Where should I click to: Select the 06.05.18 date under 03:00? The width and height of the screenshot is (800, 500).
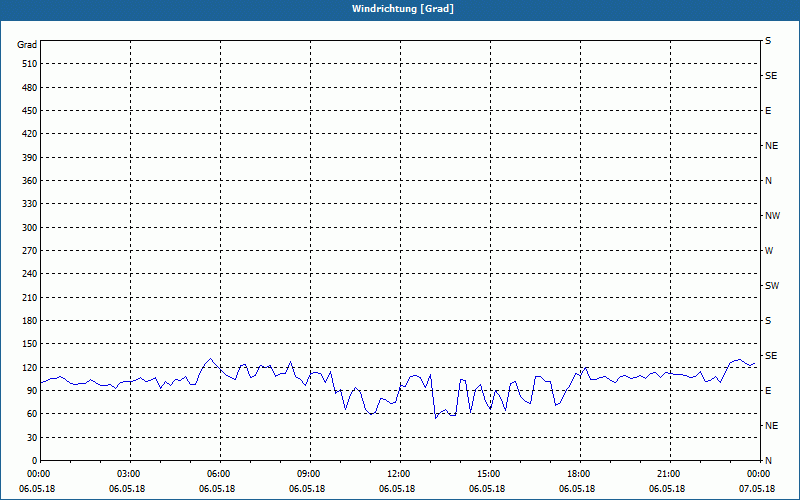[x=128, y=489]
